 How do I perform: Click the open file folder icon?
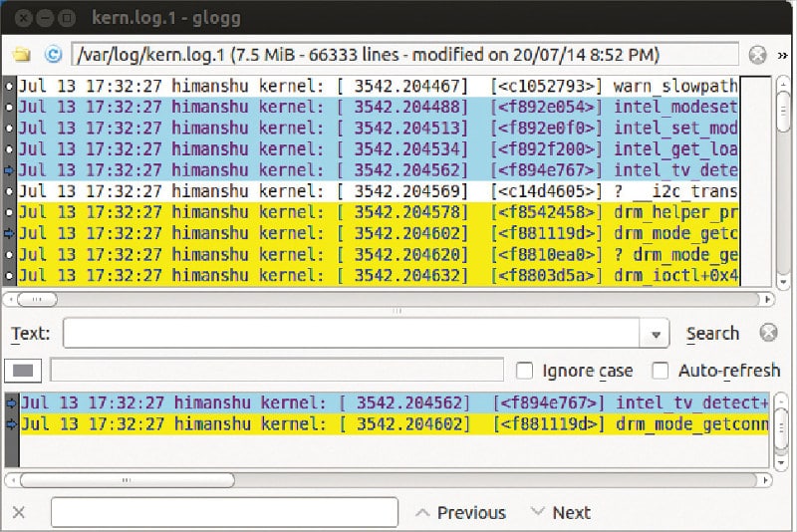(x=22, y=55)
